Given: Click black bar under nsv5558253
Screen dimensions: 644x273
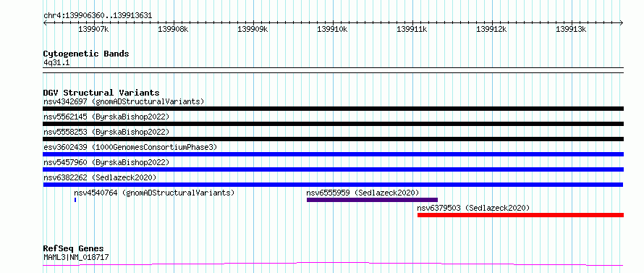Looking at the screenshot, I should [x=333, y=139].
